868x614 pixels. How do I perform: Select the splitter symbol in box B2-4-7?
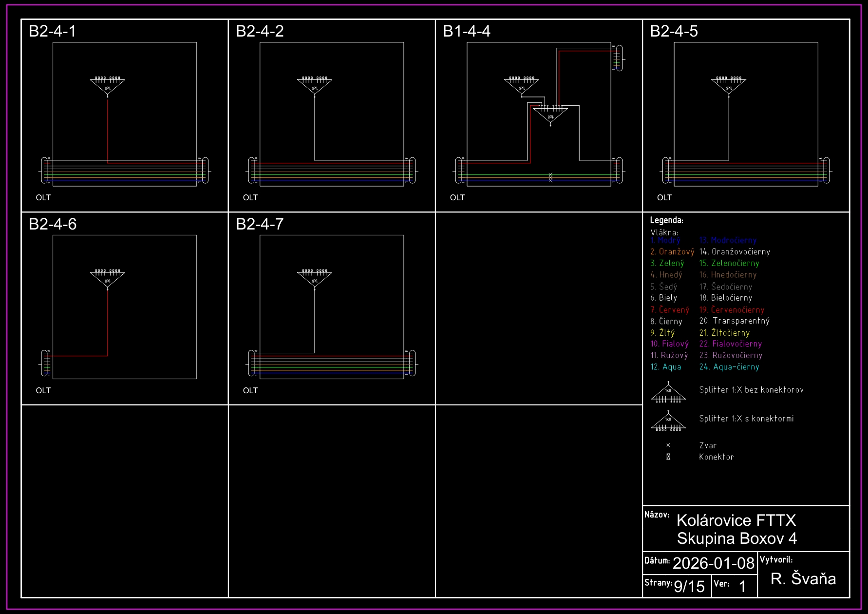click(315, 279)
